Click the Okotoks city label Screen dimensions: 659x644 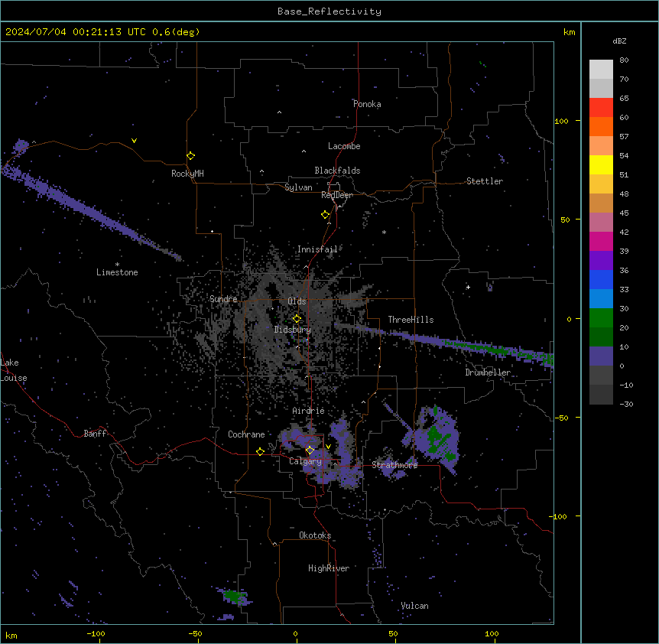click(x=315, y=535)
